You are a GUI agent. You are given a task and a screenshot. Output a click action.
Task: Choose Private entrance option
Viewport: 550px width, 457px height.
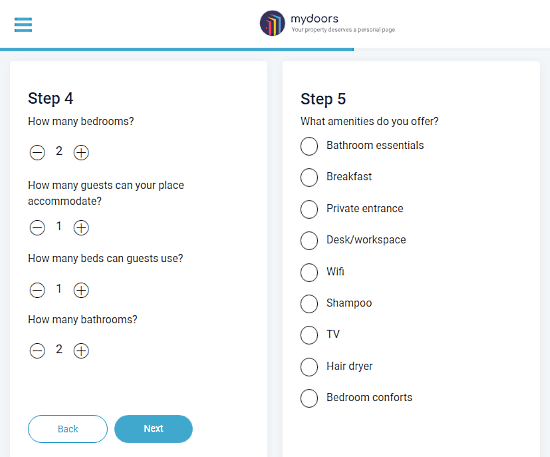coord(309,209)
